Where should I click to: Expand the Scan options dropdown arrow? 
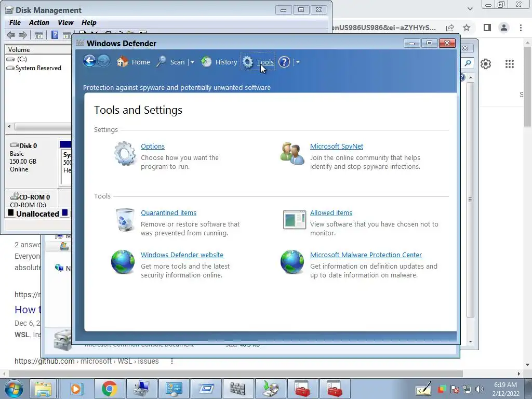click(192, 62)
